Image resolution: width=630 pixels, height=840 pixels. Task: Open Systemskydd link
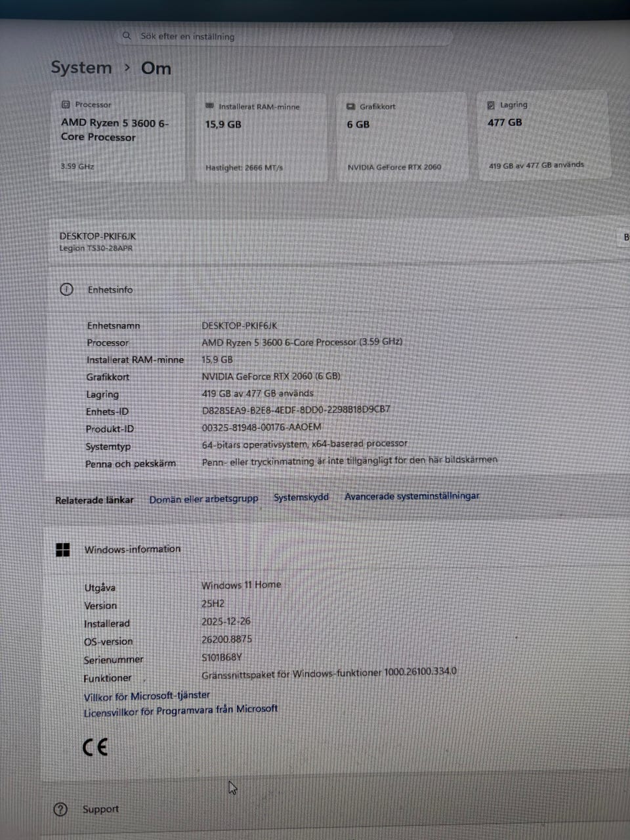(x=301, y=497)
